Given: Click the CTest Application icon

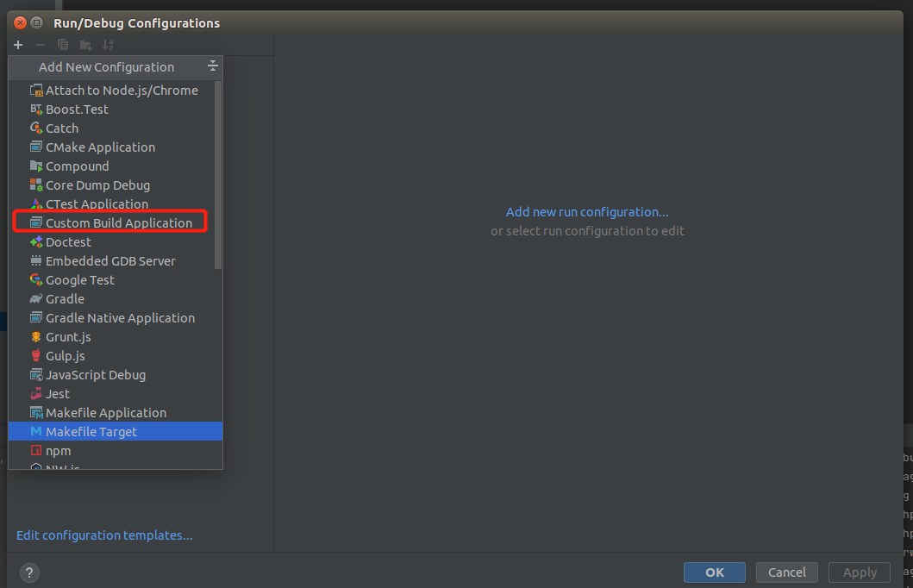Looking at the screenshot, I should (x=36, y=203).
